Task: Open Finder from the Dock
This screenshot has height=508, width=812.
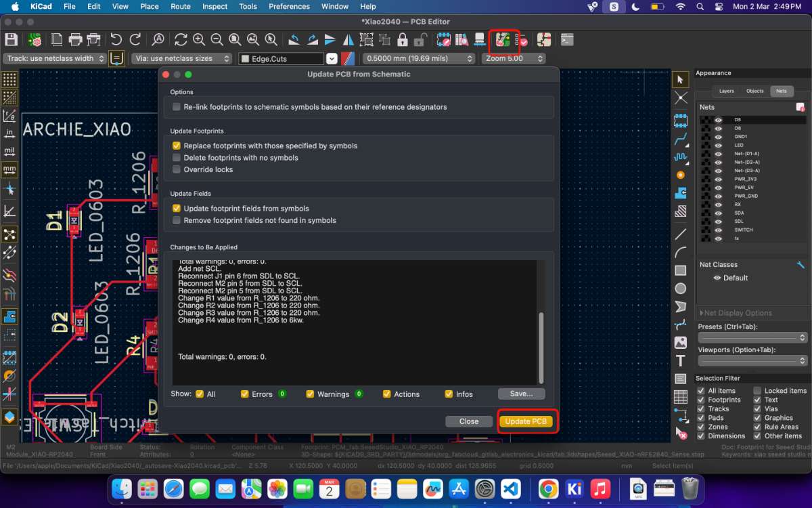Action: [x=122, y=488]
